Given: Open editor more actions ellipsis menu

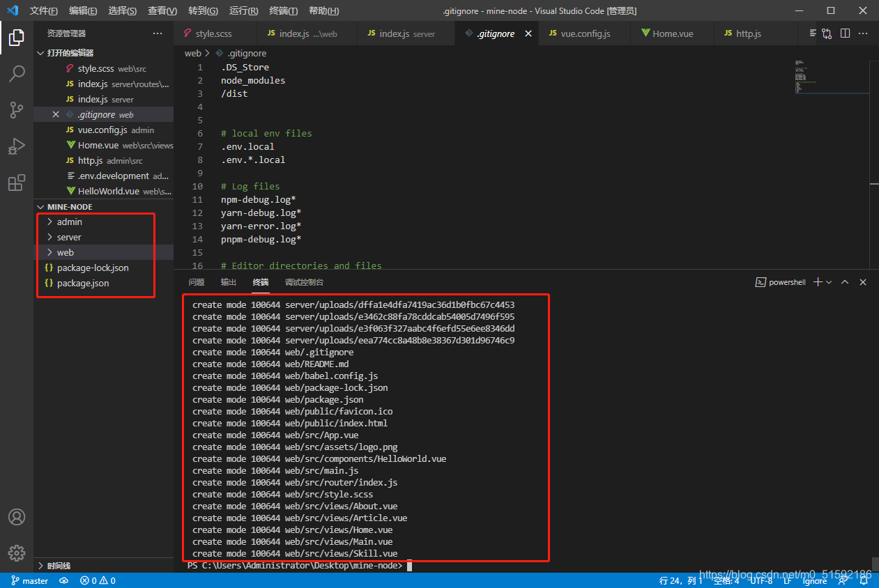Looking at the screenshot, I should pos(864,33).
